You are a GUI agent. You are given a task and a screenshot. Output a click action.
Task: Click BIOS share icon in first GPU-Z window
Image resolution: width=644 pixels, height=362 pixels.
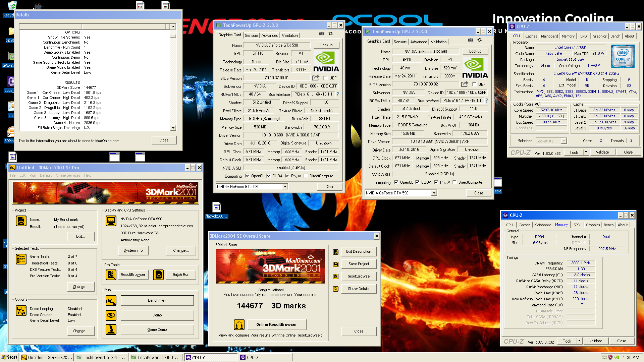coord(316,78)
